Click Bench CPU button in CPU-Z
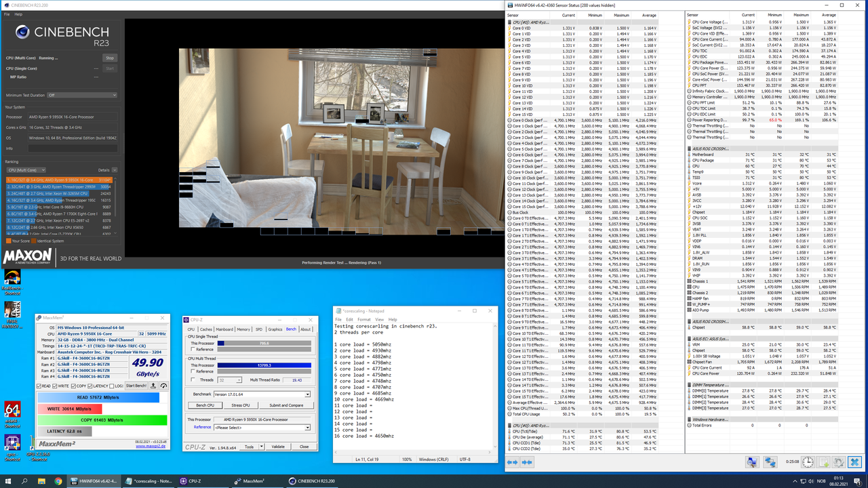Image resolution: width=868 pixels, height=488 pixels. [205, 405]
